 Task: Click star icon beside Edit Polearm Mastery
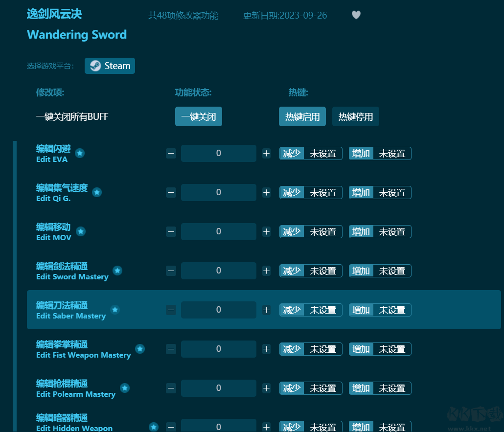(x=125, y=388)
